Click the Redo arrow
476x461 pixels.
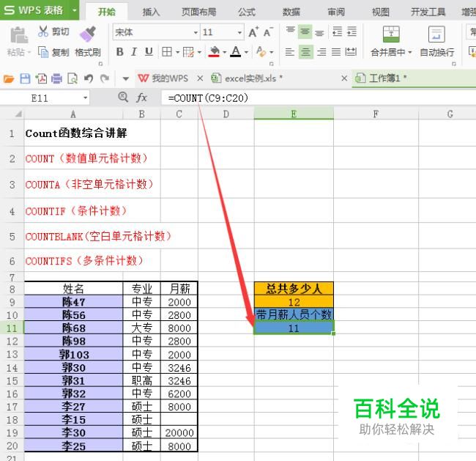click(x=105, y=78)
